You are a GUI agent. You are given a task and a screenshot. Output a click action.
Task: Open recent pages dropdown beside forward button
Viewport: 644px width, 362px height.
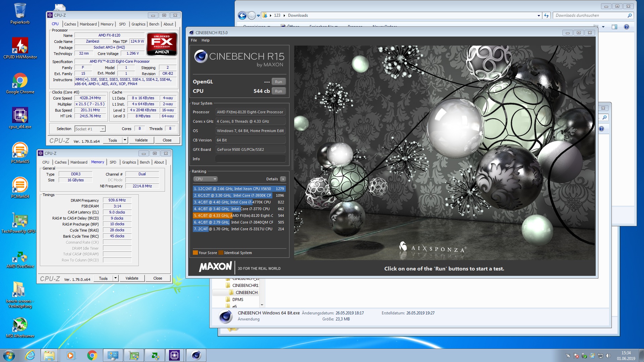coord(258,15)
